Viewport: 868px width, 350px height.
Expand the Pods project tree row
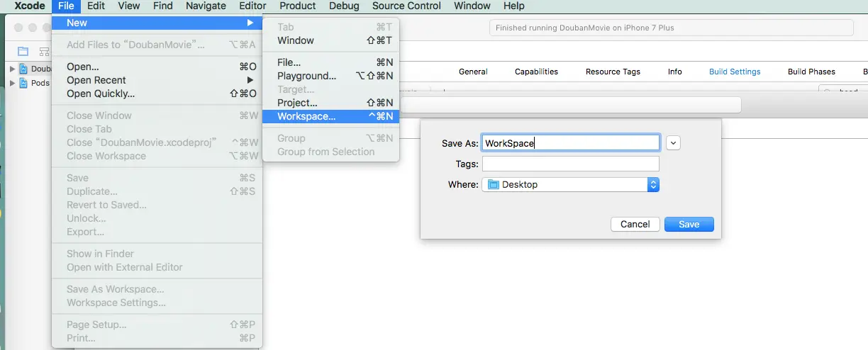click(12, 83)
